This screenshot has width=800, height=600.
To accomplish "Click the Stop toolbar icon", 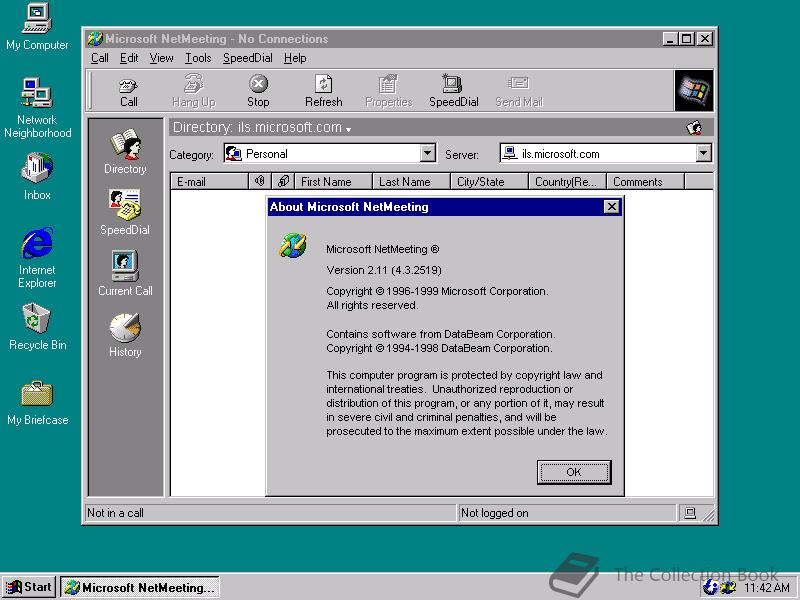I will [258, 92].
